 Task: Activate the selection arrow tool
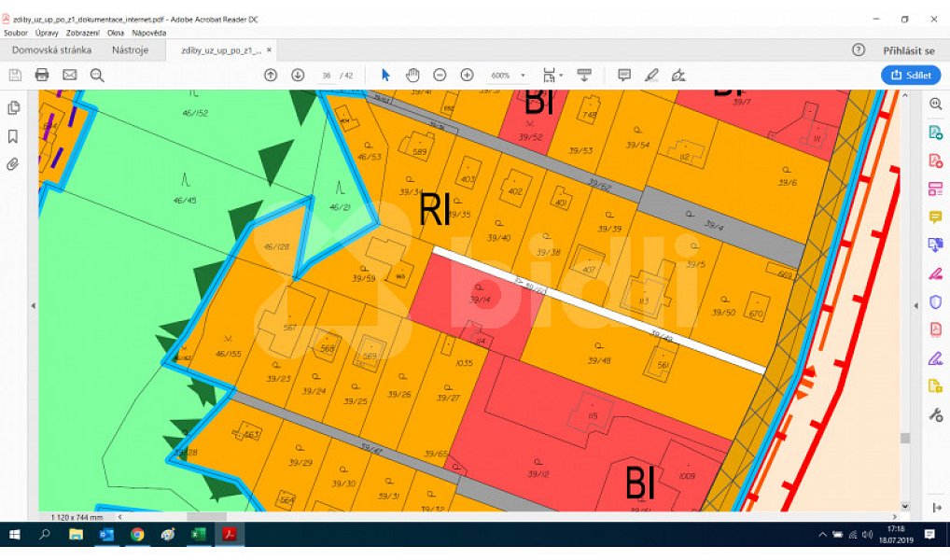[385, 76]
